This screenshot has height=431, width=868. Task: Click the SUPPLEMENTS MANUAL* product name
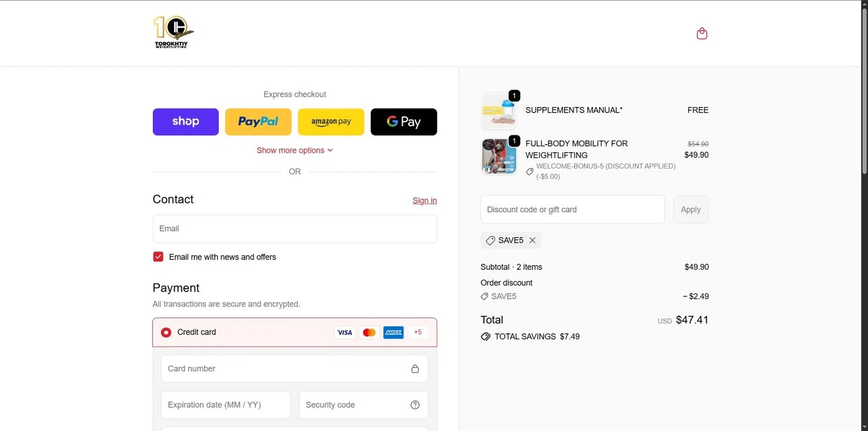click(x=574, y=110)
